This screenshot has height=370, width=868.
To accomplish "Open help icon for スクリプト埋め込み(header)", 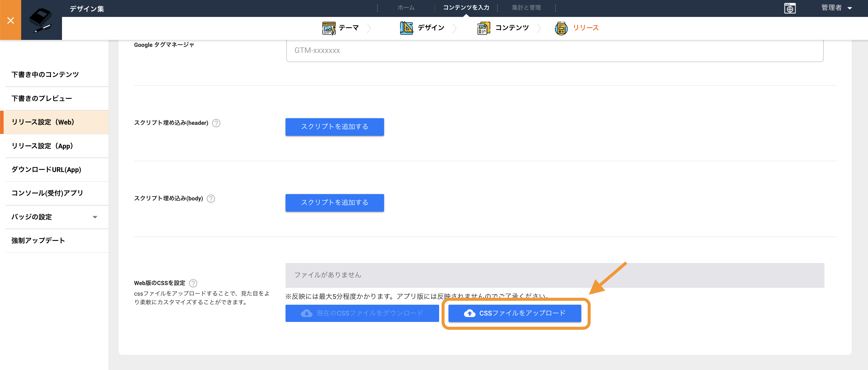I will point(216,123).
